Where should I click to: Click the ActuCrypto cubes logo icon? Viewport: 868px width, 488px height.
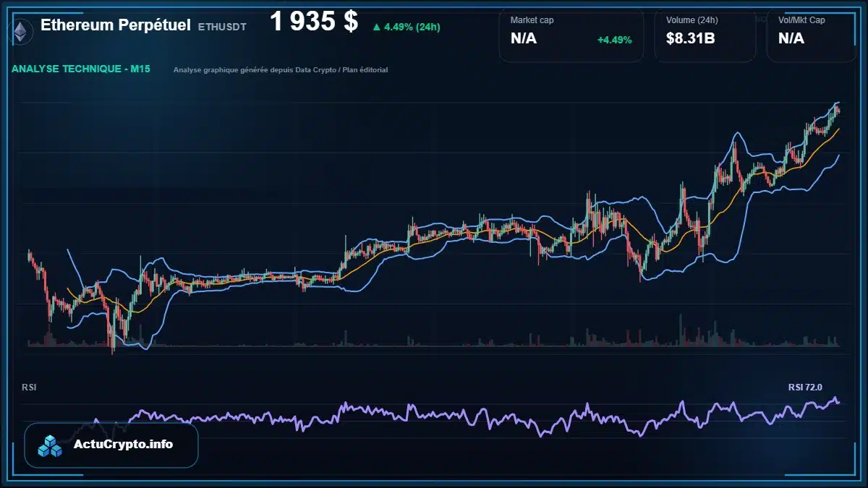51,445
